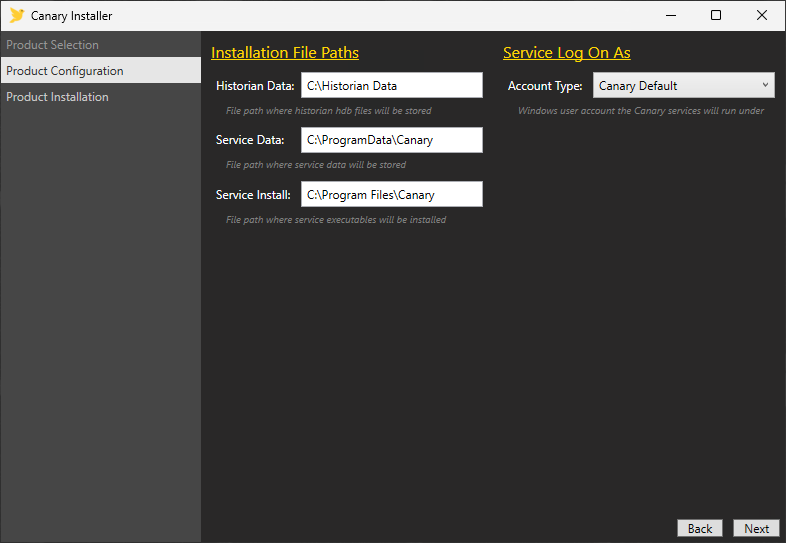
Task: Minimize the Canary Installer window
Action: [x=671, y=16]
